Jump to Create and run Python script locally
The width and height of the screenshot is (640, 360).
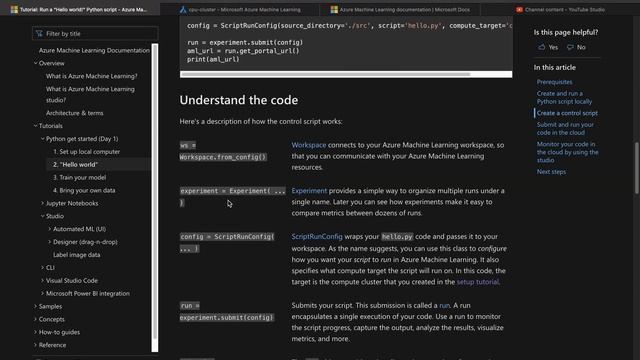[x=564, y=98]
